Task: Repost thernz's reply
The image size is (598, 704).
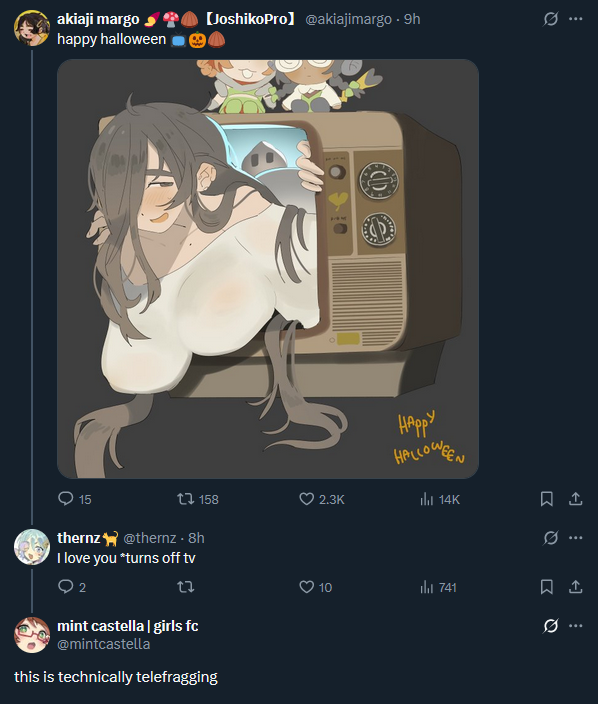Action: pyautogui.click(x=185, y=586)
